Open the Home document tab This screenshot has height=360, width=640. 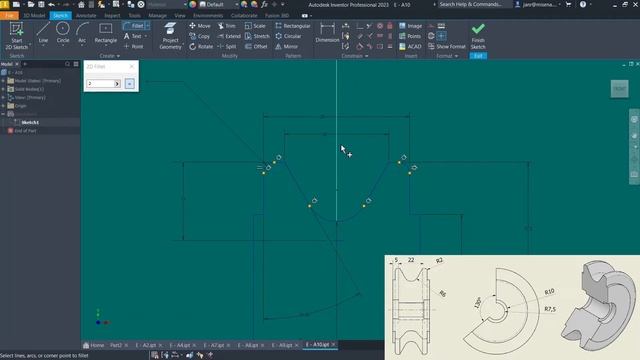point(94,345)
